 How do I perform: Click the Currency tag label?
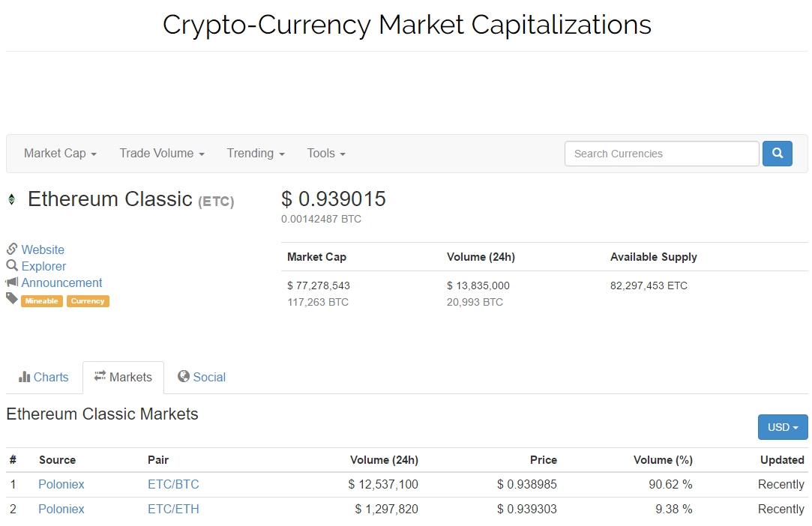[88, 301]
